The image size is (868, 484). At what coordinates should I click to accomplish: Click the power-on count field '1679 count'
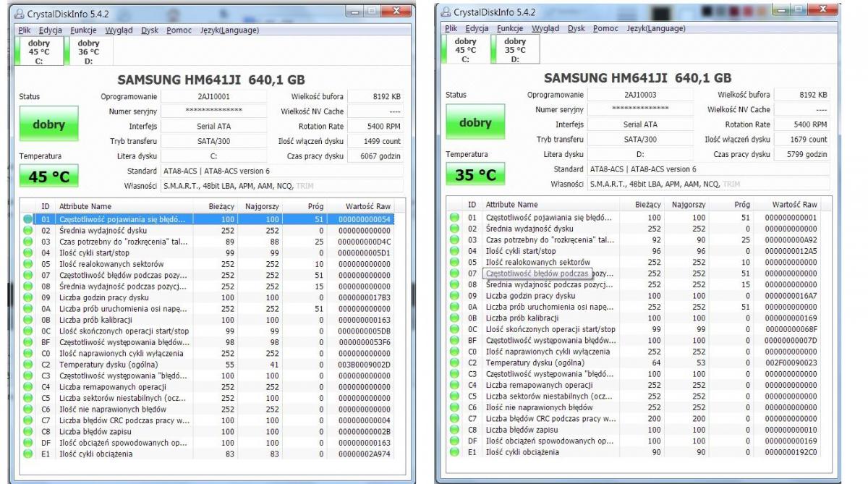(801, 140)
